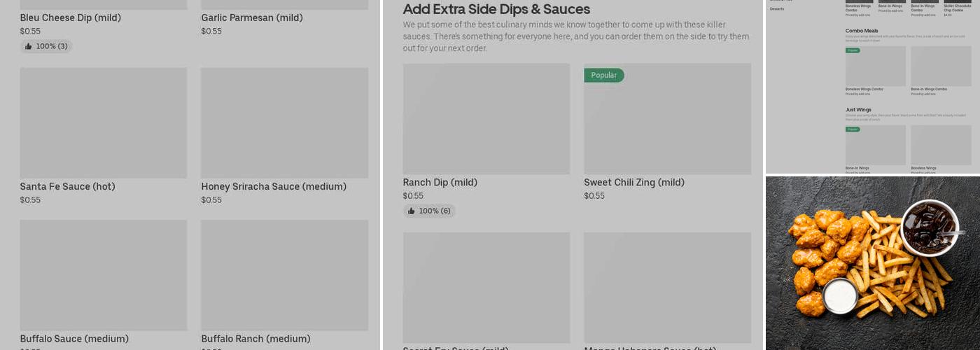The image size is (980, 350).
Task: View the wings and fries combo photo
Action: (872, 262)
